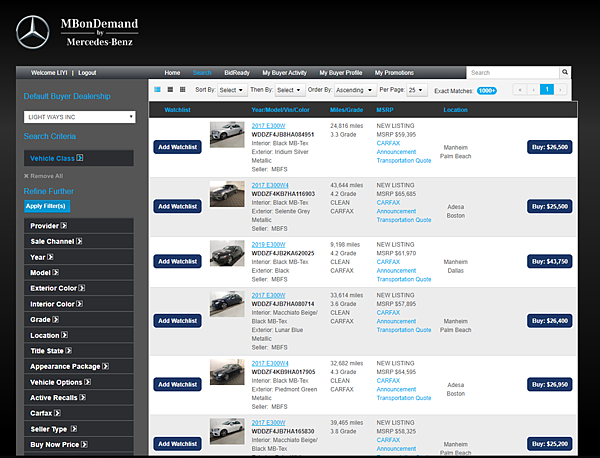Screen dimensions: 600x458
Task: Expand the Location filter
Action: coord(79,335)
